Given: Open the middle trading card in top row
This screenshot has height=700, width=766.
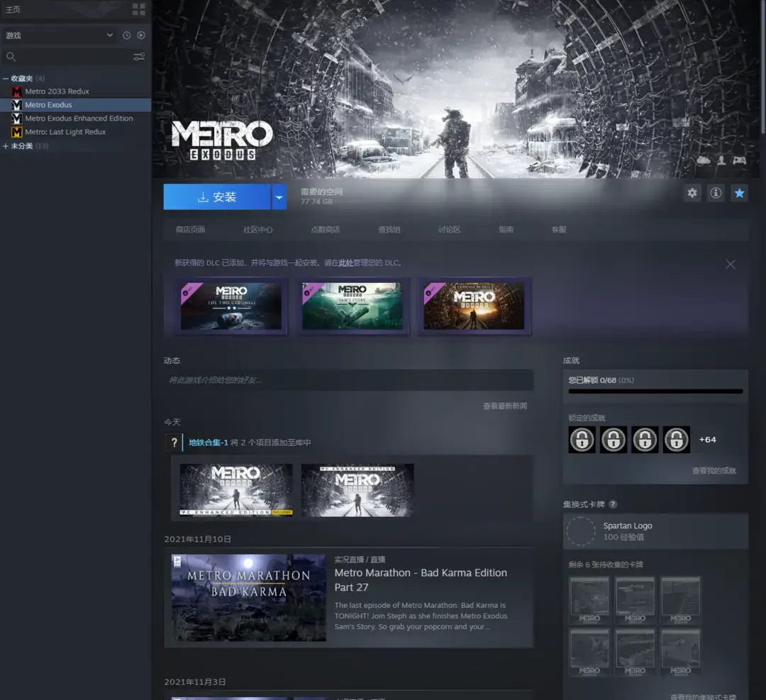Looking at the screenshot, I should [x=635, y=600].
